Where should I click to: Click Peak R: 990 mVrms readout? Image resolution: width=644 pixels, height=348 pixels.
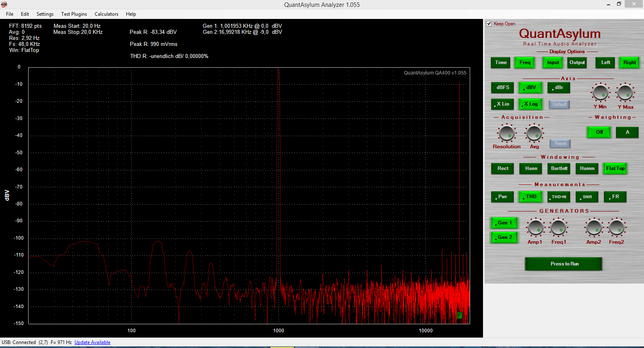click(x=153, y=44)
